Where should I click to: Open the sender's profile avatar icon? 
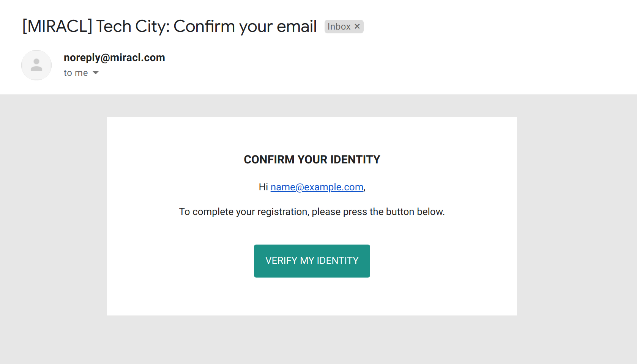point(36,65)
